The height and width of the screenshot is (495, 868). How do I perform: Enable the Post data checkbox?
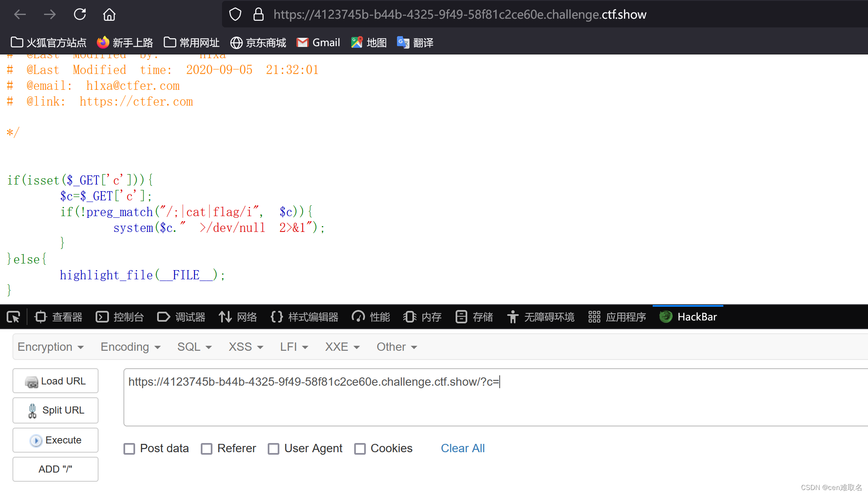click(x=129, y=449)
